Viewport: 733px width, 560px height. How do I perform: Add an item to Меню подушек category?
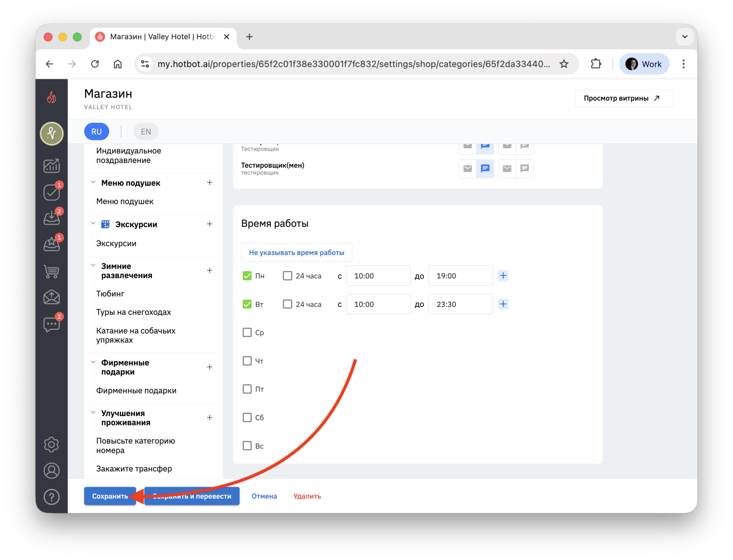pyautogui.click(x=209, y=182)
